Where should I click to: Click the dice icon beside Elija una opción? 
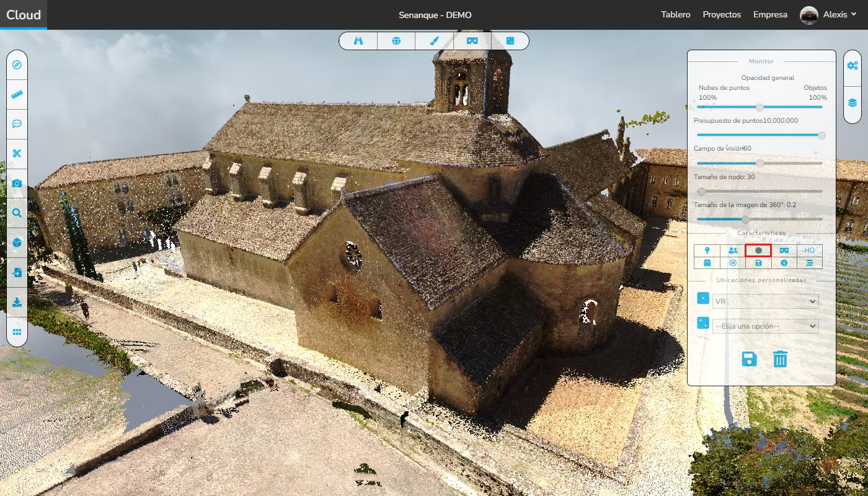pyautogui.click(x=703, y=322)
